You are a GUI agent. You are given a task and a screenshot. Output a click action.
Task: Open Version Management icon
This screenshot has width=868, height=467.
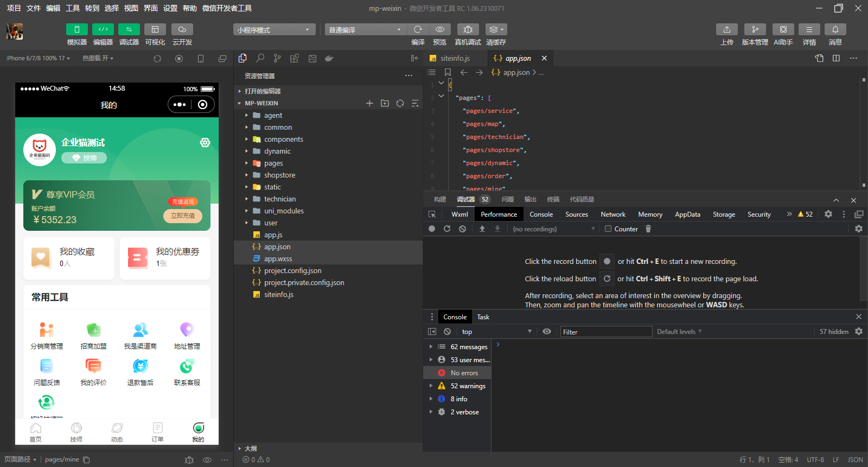(755, 29)
